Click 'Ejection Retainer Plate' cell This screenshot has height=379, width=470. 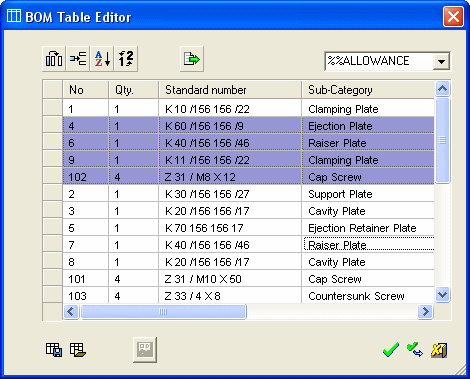click(x=368, y=228)
